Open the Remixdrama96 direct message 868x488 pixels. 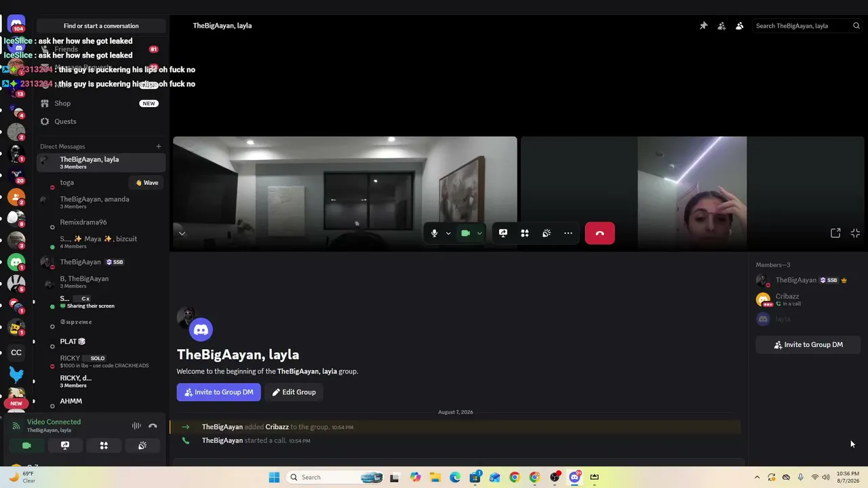pyautogui.click(x=101, y=222)
